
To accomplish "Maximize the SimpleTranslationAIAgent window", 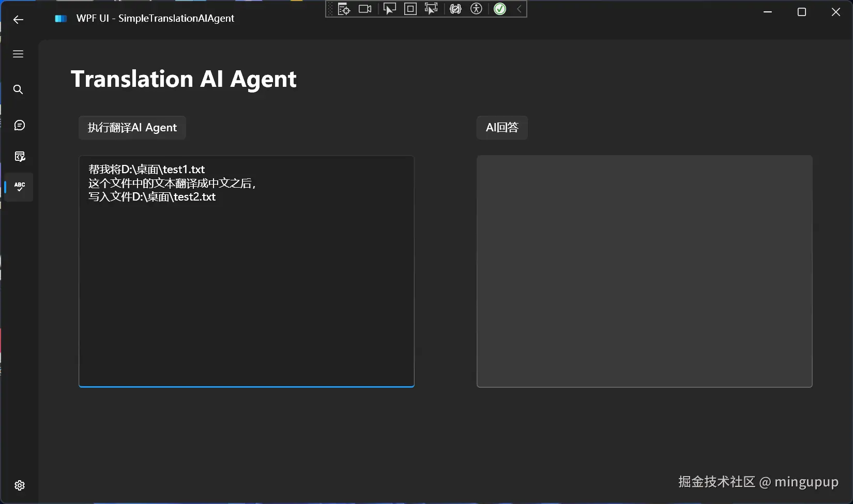I will click(x=802, y=12).
